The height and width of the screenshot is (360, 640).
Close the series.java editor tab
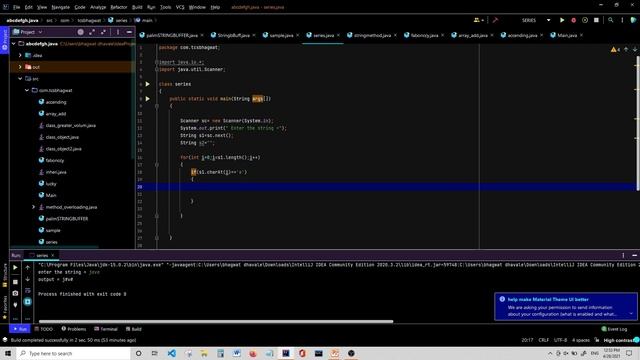tap(338, 36)
